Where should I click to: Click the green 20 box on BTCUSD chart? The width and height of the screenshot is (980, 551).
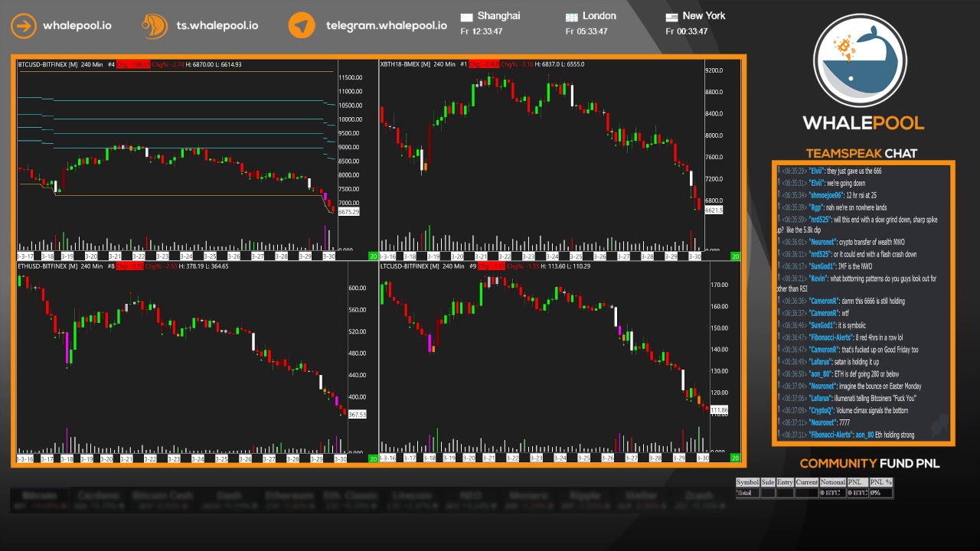pos(373,256)
